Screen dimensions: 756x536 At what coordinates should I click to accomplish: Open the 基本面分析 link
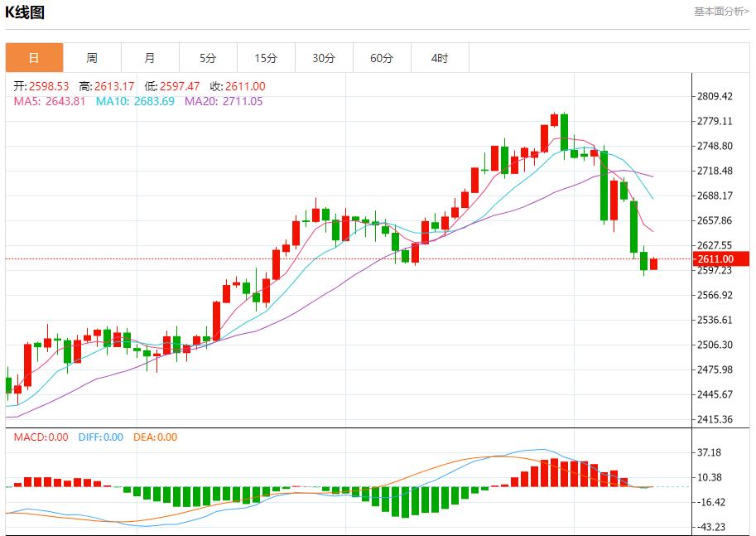pyautogui.click(x=720, y=12)
